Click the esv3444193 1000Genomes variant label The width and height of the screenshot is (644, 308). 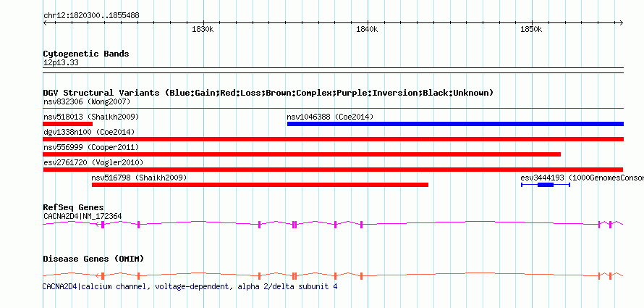[x=582, y=178]
